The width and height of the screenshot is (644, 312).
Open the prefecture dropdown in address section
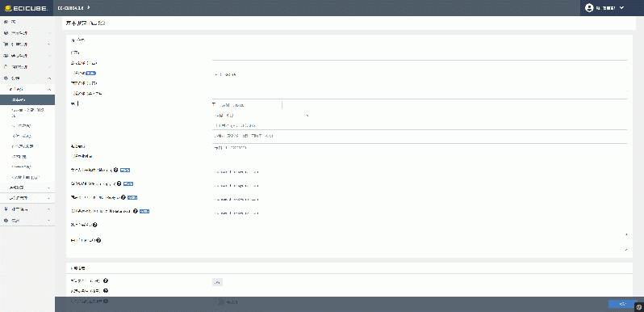click(261, 116)
